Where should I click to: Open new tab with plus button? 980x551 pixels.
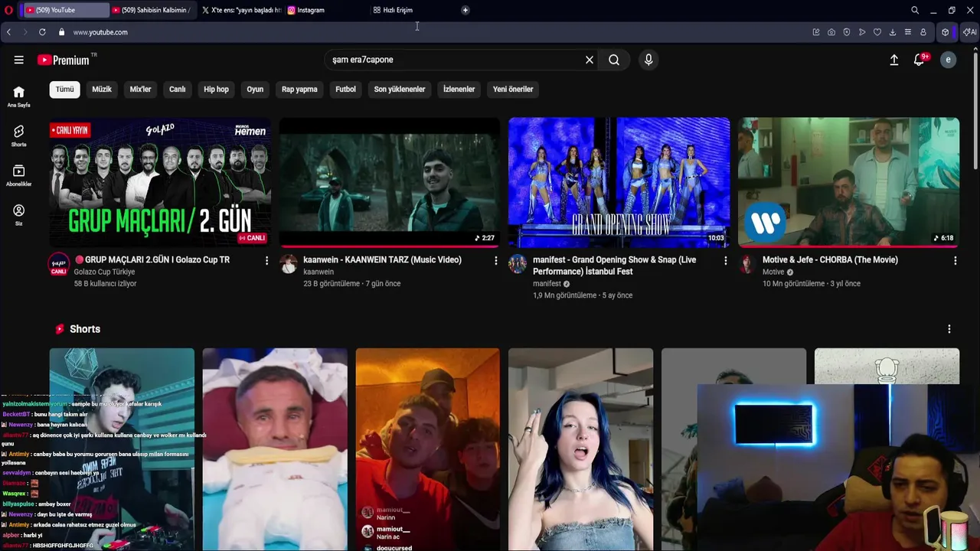(x=465, y=10)
